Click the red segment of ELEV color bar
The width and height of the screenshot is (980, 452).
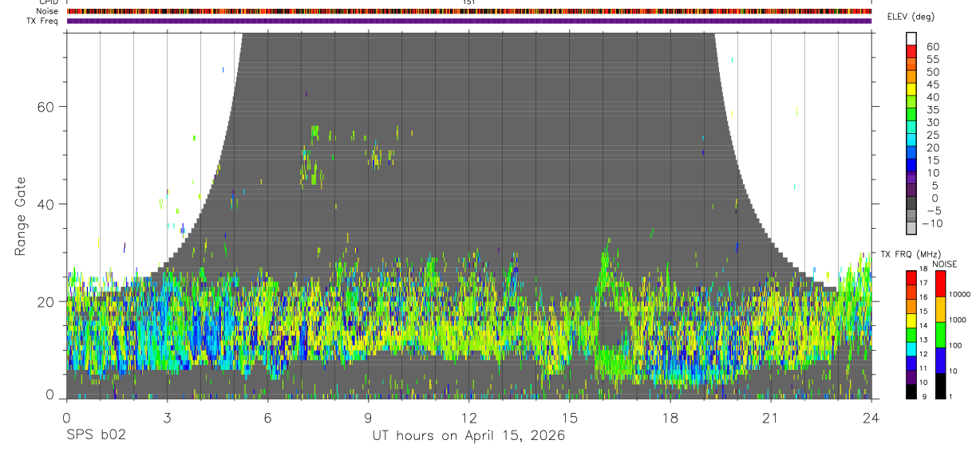(x=911, y=51)
